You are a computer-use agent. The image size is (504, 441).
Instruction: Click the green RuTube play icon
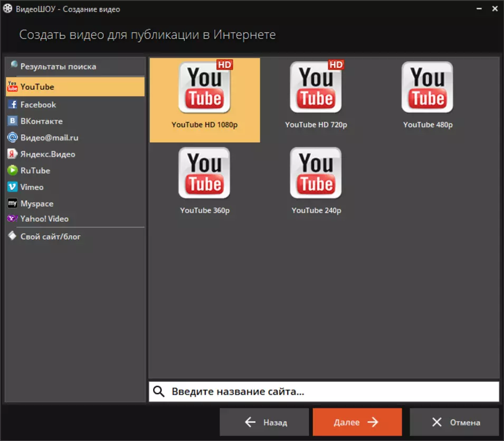click(x=13, y=170)
